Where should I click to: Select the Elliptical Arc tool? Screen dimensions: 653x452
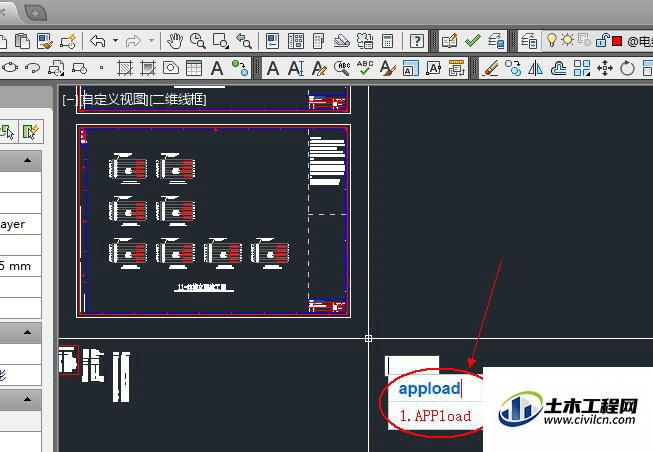click(x=32, y=68)
